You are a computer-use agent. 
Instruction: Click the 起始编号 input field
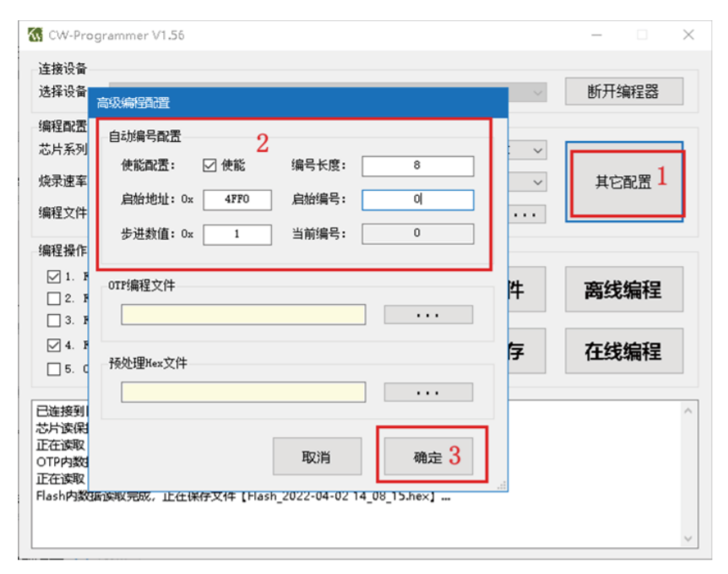point(418,199)
